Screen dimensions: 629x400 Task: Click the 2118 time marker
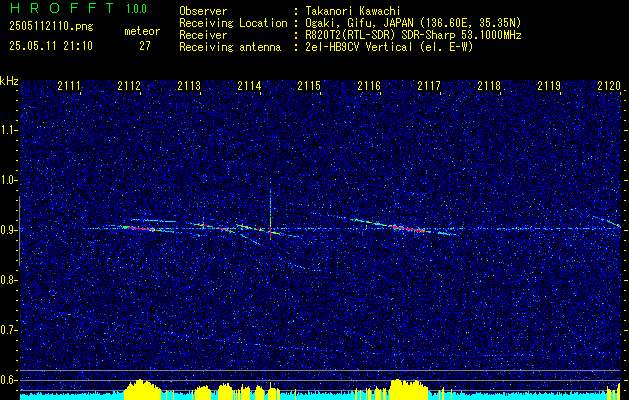pyautogui.click(x=489, y=86)
